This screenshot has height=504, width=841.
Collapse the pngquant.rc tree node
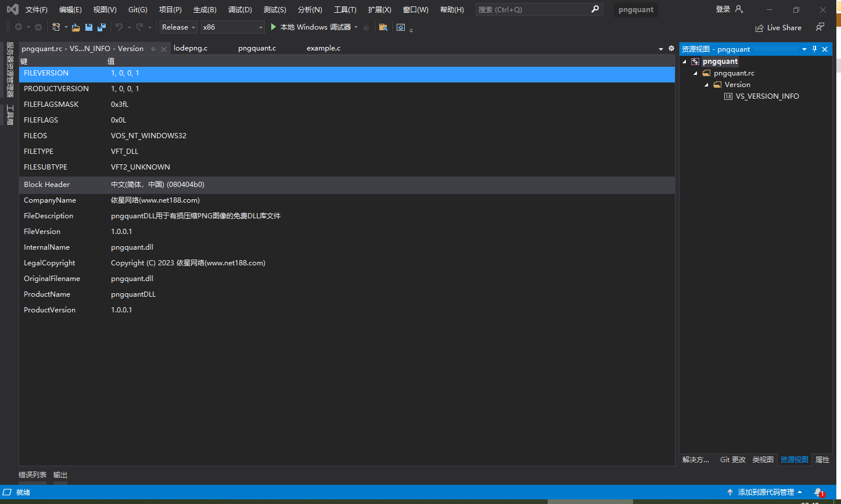[x=695, y=73]
